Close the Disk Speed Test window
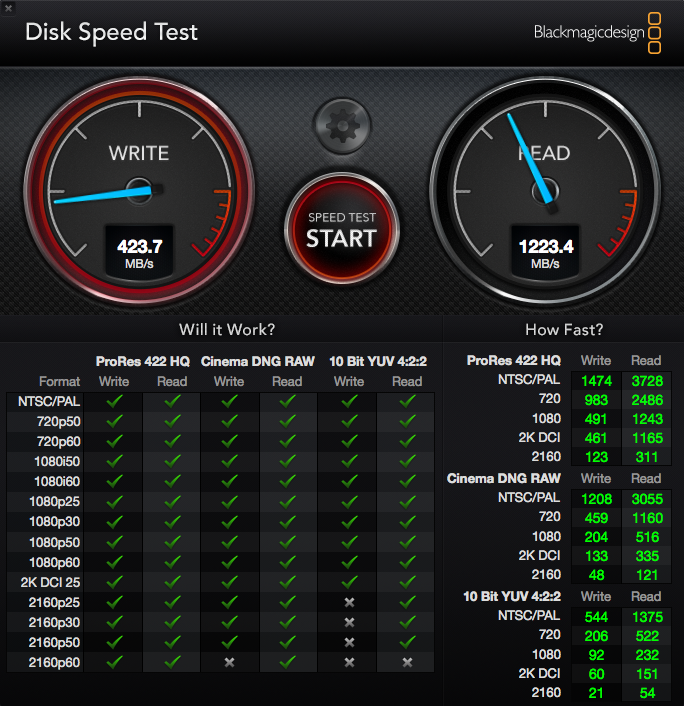This screenshot has height=706, width=684. pyautogui.click(x=8, y=8)
